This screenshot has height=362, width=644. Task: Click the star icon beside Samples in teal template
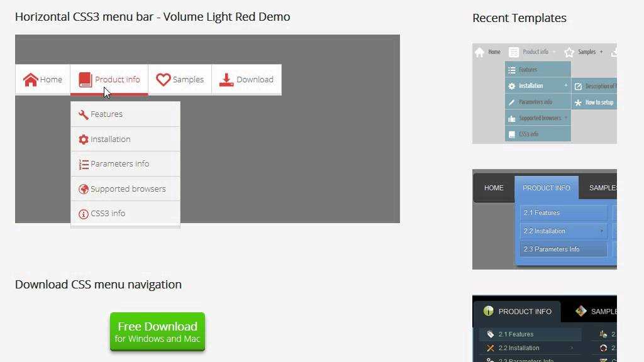(x=569, y=52)
